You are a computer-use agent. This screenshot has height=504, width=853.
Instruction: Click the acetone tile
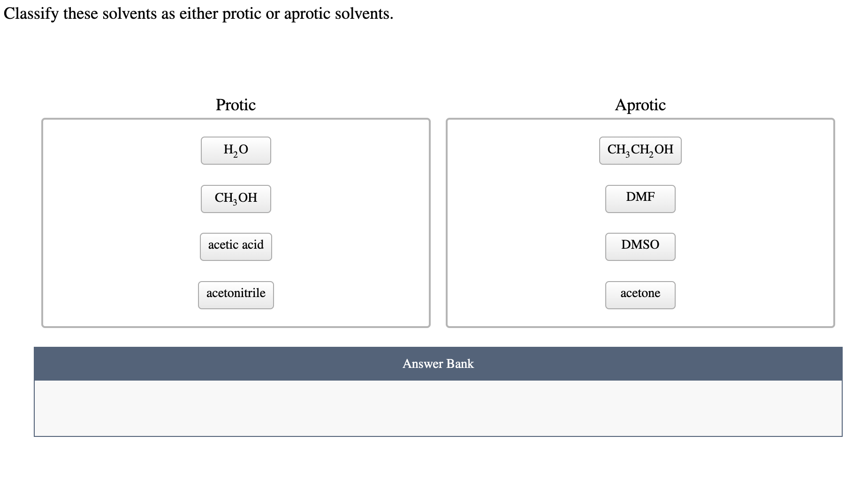pos(640,295)
